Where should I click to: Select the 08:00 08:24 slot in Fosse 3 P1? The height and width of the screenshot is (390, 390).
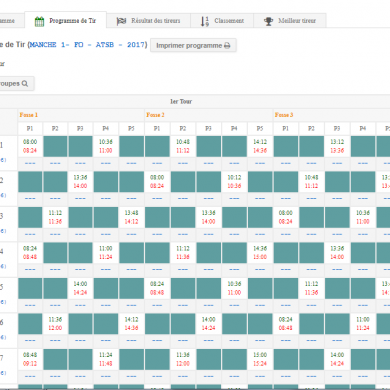(x=286, y=217)
